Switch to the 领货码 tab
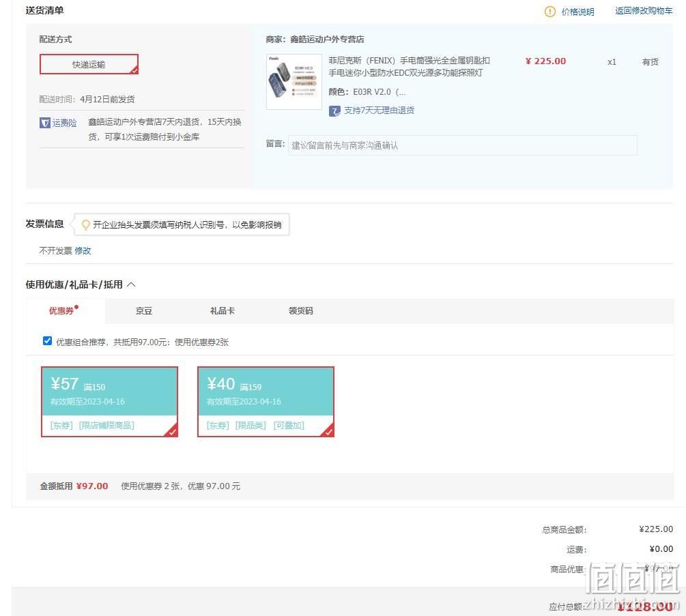686x616 pixels. pyautogui.click(x=300, y=311)
